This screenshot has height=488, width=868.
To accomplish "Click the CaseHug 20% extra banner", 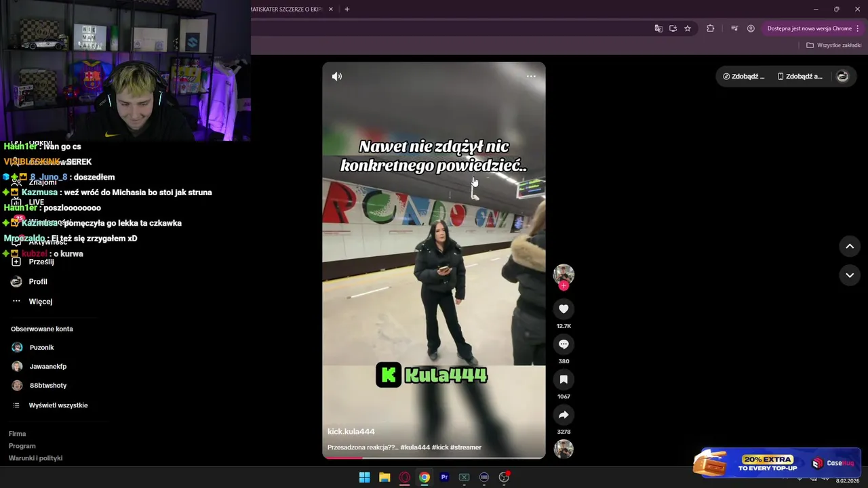I will (x=777, y=463).
